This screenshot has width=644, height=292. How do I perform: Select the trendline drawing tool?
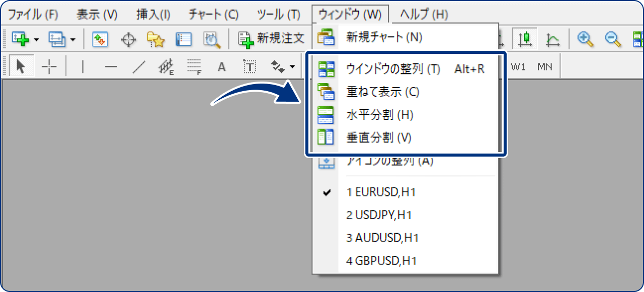coord(139,66)
